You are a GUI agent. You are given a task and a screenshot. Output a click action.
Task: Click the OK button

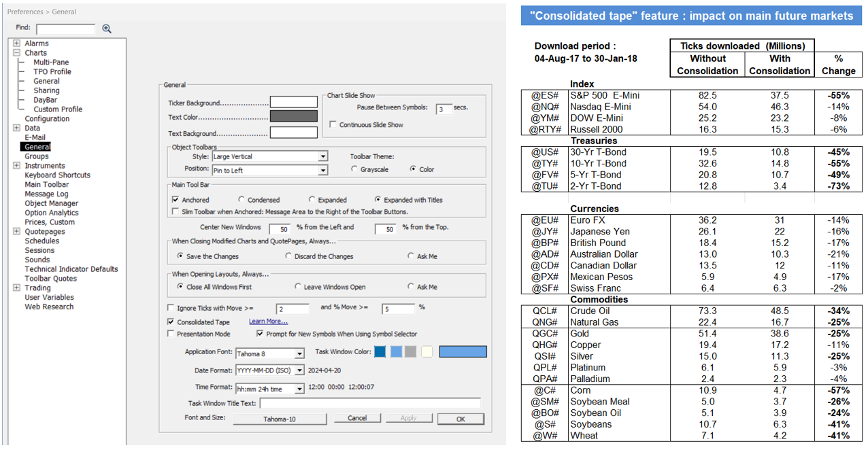pos(461,419)
